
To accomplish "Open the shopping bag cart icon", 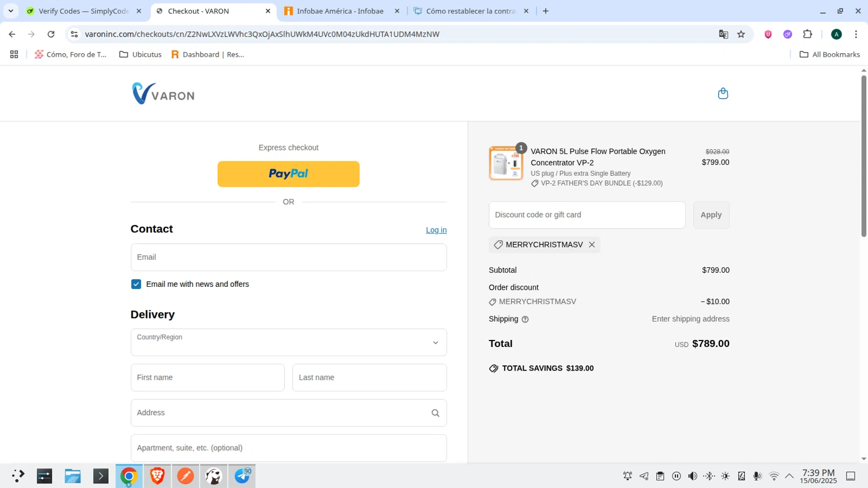I will [723, 94].
